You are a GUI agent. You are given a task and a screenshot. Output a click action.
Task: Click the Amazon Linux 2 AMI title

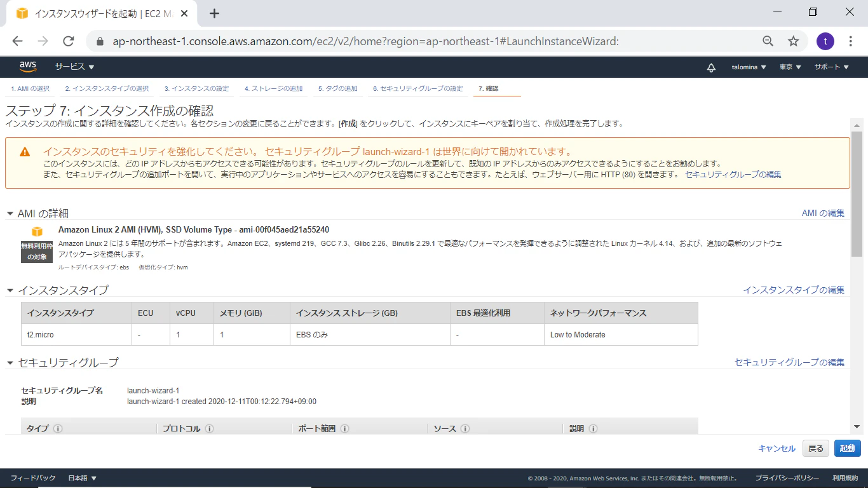pyautogui.click(x=194, y=229)
